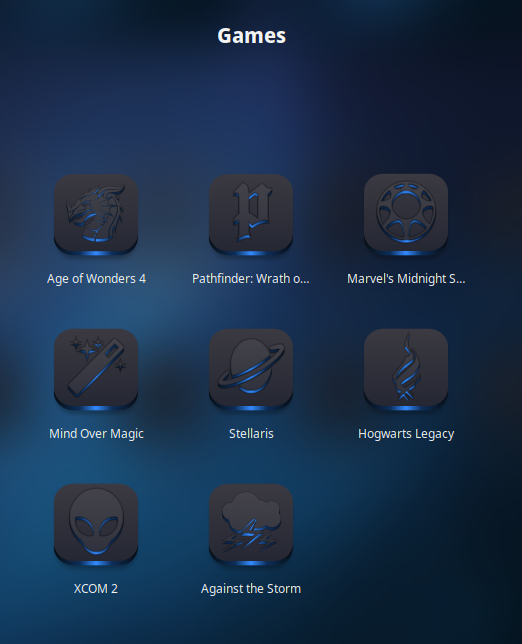Image resolution: width=522 pixels, height=644 pixels.
Task: Open the XCOM 2 alien head icon
Action: point(96,524)
